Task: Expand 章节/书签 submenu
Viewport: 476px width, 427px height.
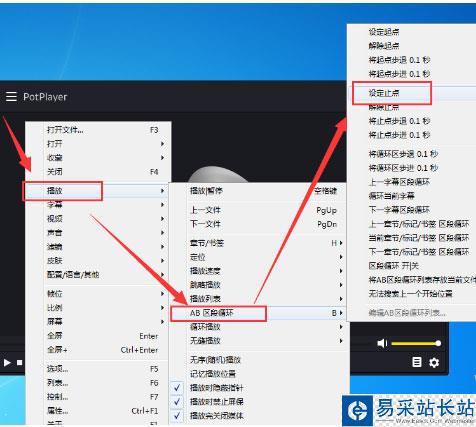Action: click(258, 243)
